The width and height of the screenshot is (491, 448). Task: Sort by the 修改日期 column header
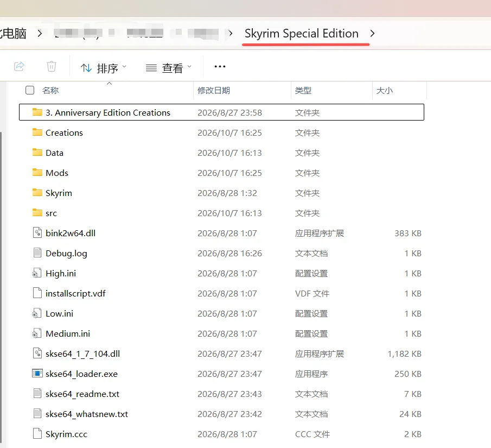[x=214, y=90]
